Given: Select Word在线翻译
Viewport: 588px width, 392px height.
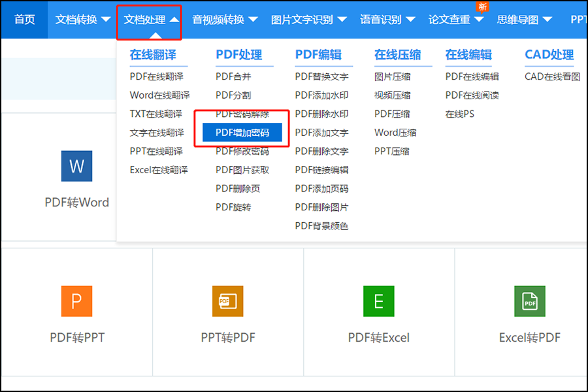Looking at the screenshot, I should [x=160, y=95].
